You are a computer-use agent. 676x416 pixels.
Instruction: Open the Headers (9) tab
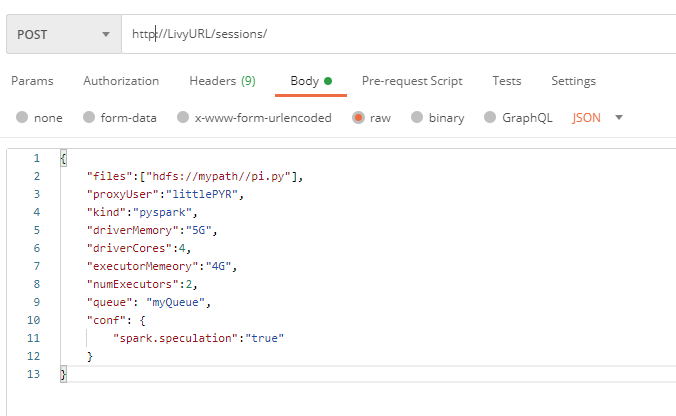[x=222, y=81]
